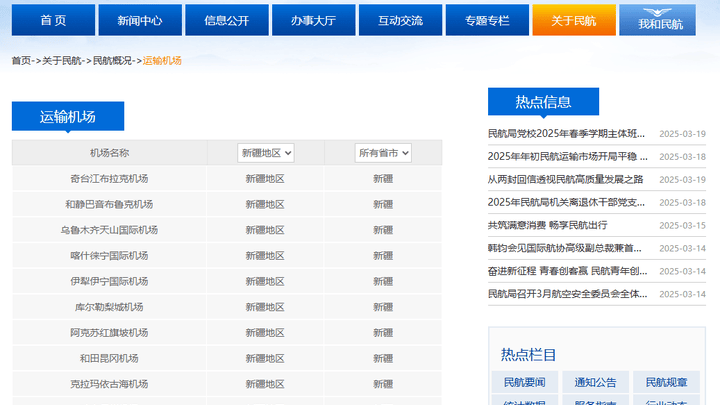Select 办事大厅 in the navigation bar
Screen dimensions: 720x405
314,20
